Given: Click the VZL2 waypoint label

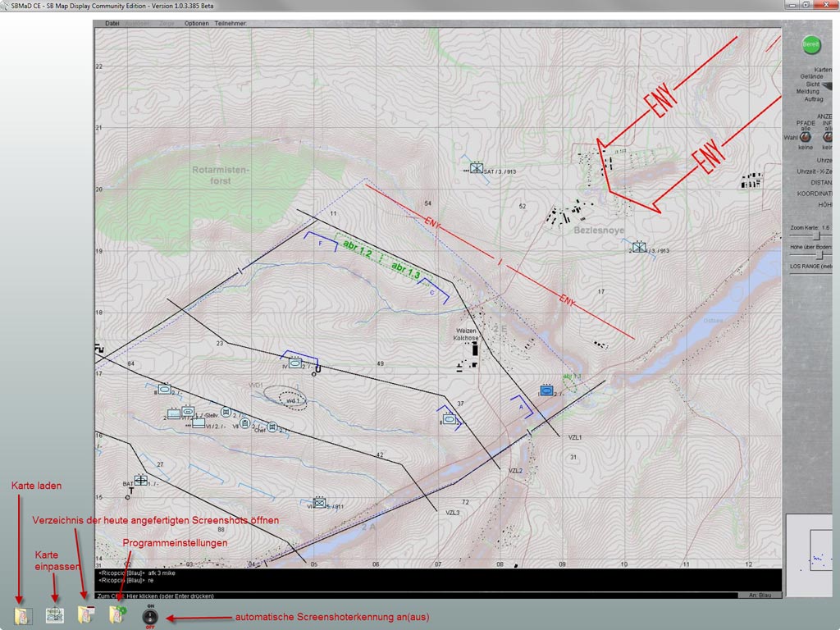Looking at the screenshot, I should tap(515, 471).
